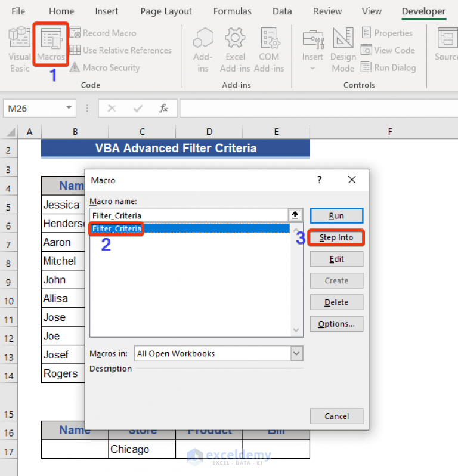
Task: Open the File tab
Action: pos(18,11)
